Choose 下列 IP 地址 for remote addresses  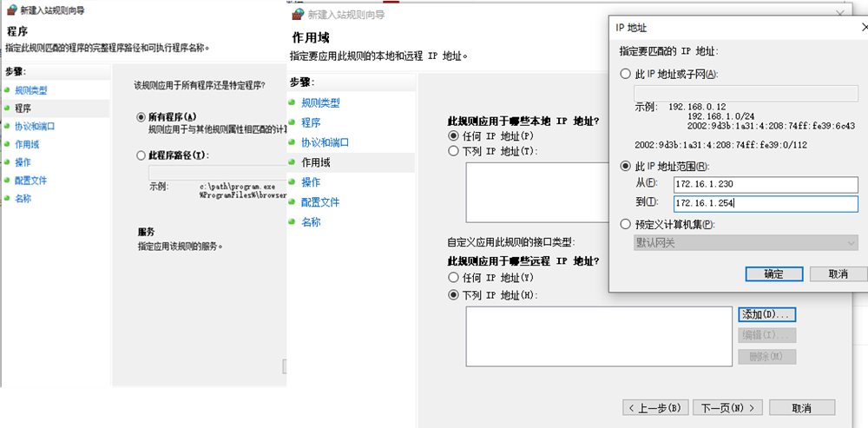click(x=452, y=295)
